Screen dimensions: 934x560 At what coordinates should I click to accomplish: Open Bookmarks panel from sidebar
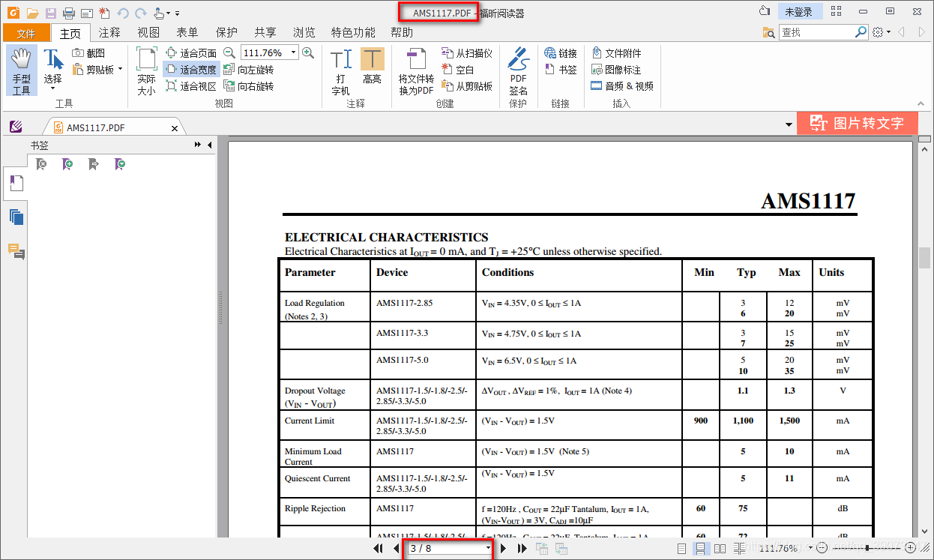point(16,184)
